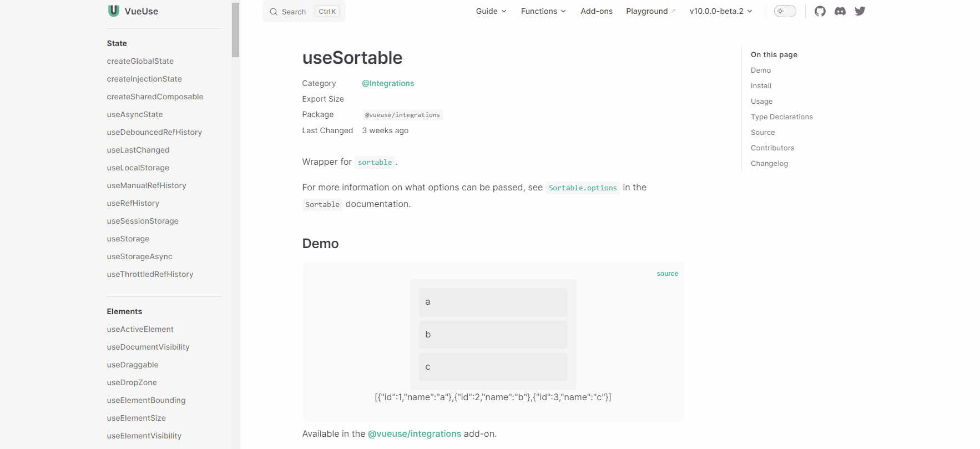Open the GitHub repository icon
980x449 pixels.
(x=820, y=11)
